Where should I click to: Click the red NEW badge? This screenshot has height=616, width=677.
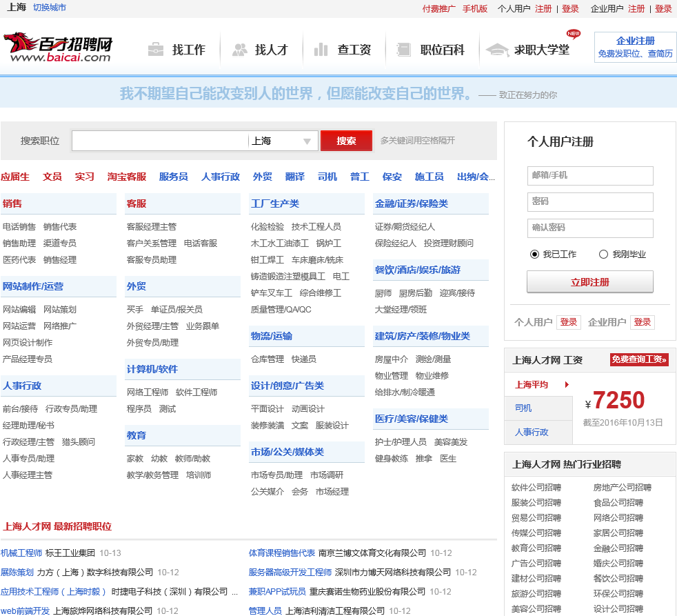pos(574,34)
